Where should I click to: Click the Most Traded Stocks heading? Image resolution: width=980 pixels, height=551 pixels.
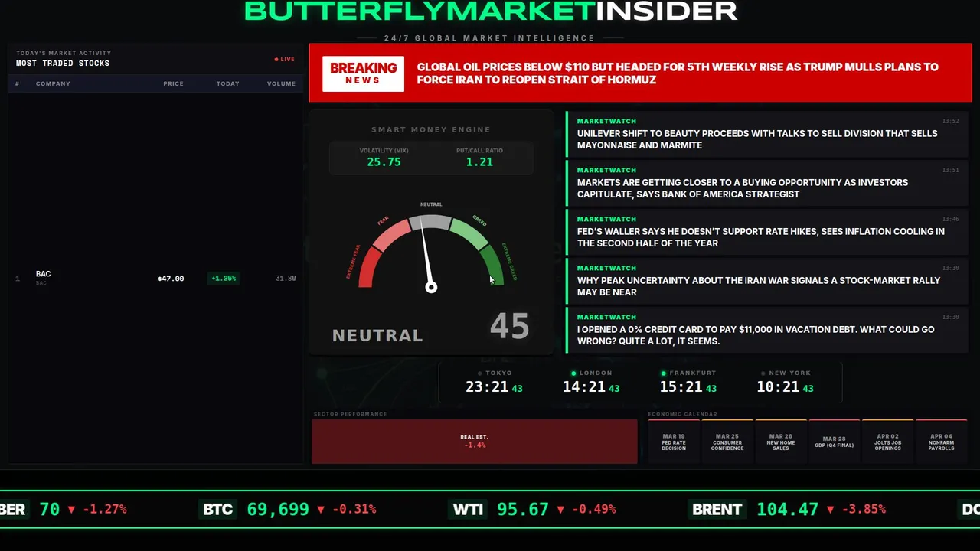(x=63, y=64)
